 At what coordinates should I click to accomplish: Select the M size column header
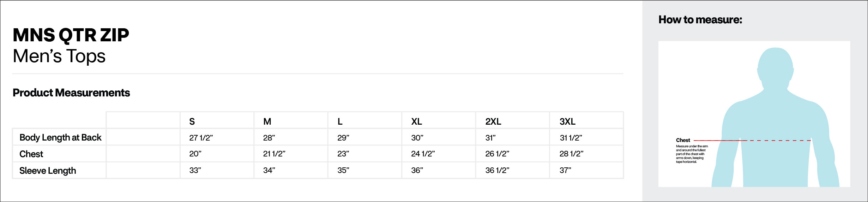(x=267, y=121)
